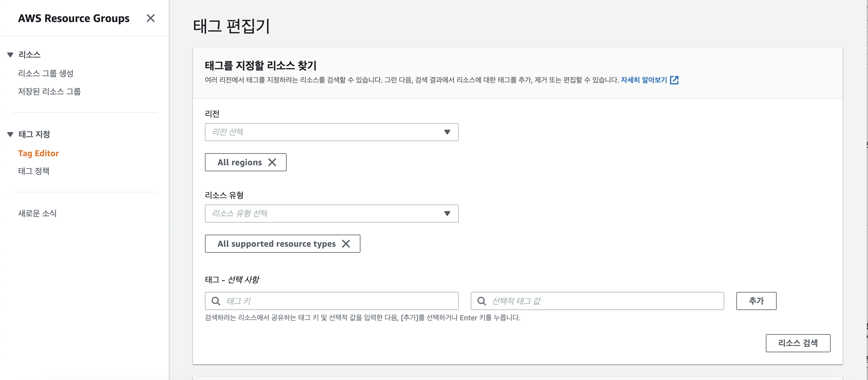Click the help text mentioning Enter 키
This screenshot has height=380, width=868.
363,318
